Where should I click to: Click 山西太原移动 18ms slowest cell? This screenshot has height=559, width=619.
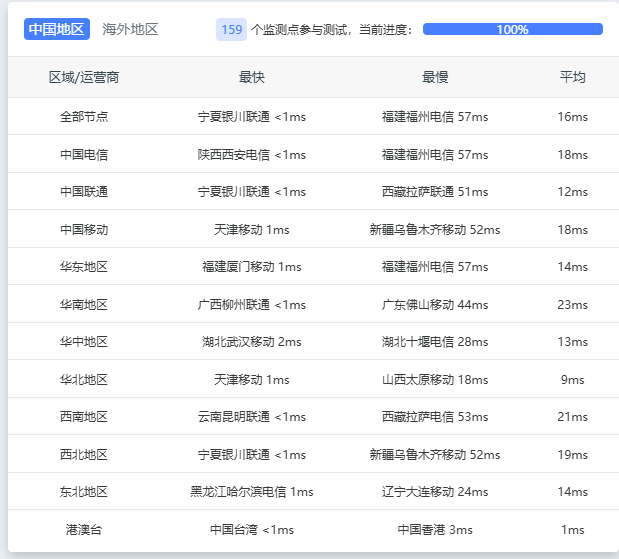coord(435,380)
